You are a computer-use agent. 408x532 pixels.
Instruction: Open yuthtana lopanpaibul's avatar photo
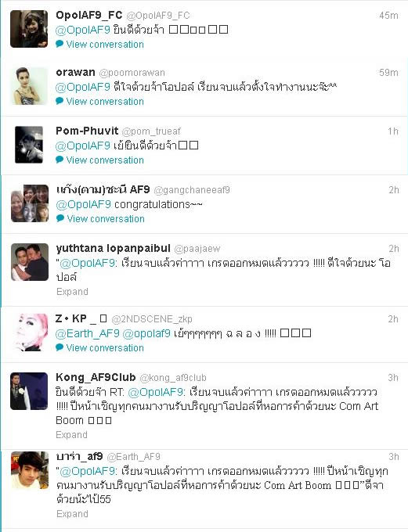[x=30, y=262]
